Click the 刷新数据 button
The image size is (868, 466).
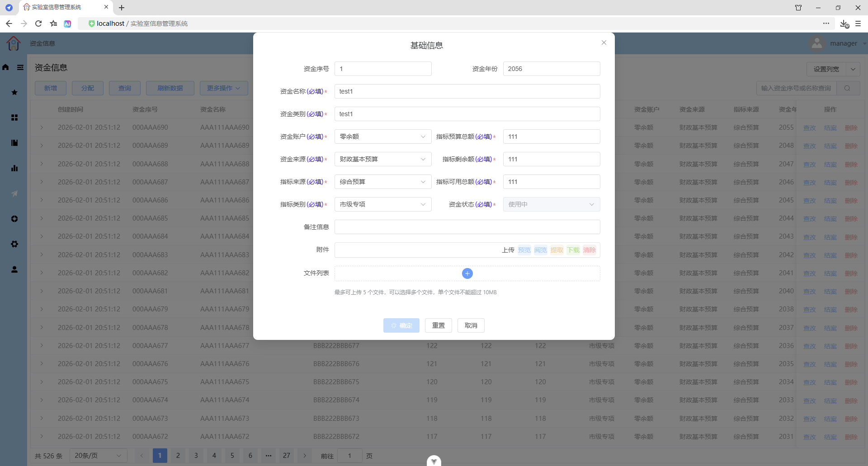[170, 88]
